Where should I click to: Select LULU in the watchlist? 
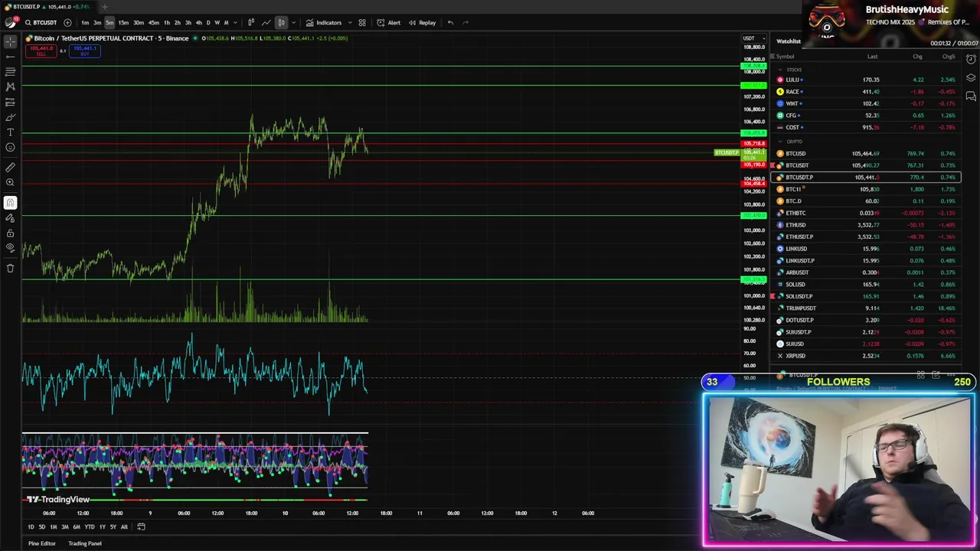coord(866,80)
